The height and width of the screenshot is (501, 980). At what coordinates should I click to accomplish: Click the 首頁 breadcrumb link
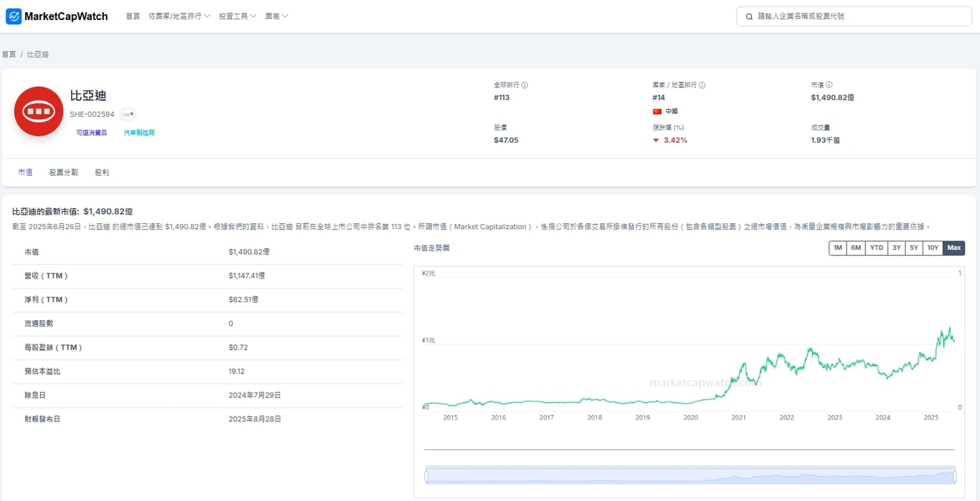(x=9, y=55)
